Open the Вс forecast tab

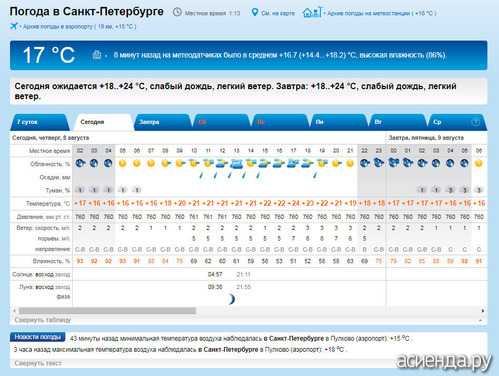280,122
